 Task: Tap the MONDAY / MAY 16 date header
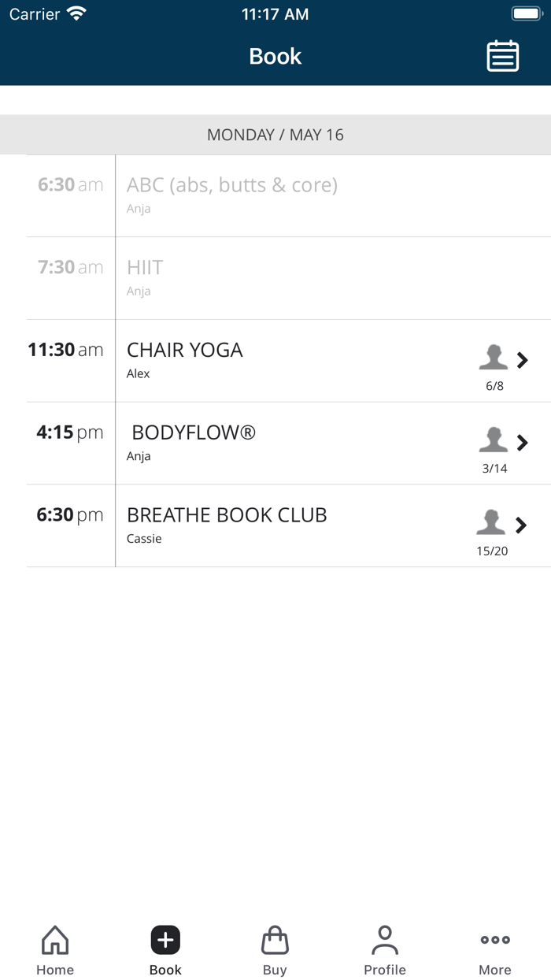pyautogui.click(x=275, y=135)
